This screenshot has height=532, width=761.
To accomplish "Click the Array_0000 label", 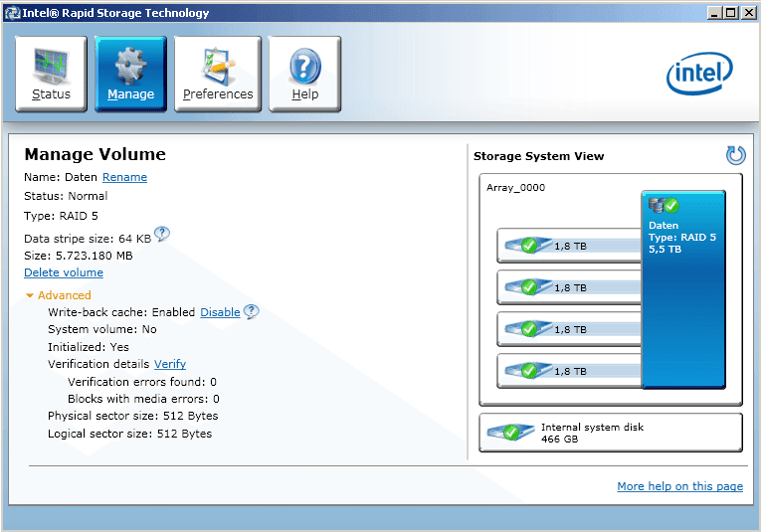I will tap(515, 188).
